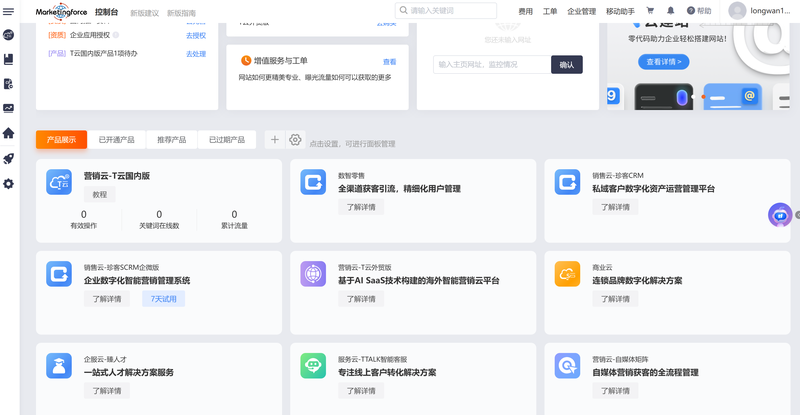The height and width of the screenshot is (415, 800).
Task: Open the notifications bell
Action: click(x=670, y=11)
